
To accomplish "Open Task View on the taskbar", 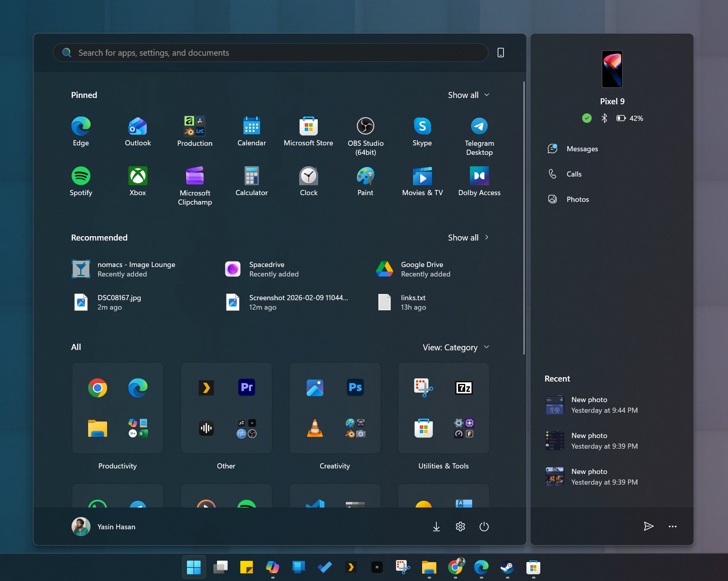I will 220,568.
